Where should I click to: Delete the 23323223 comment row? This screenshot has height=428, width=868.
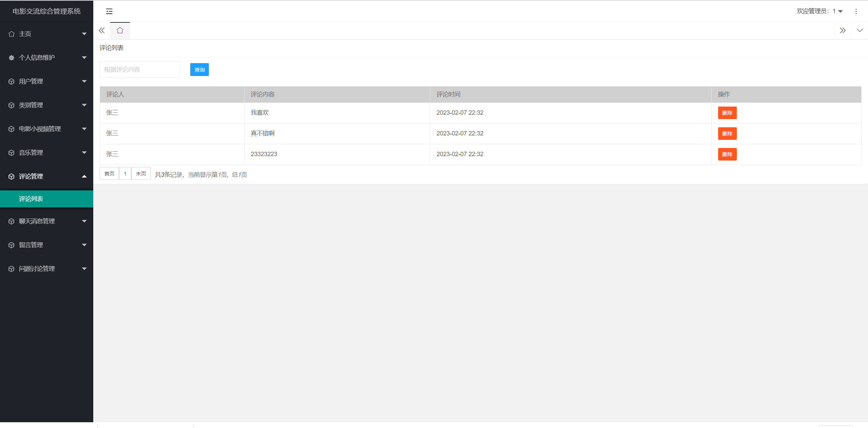(x=727, y=154)
